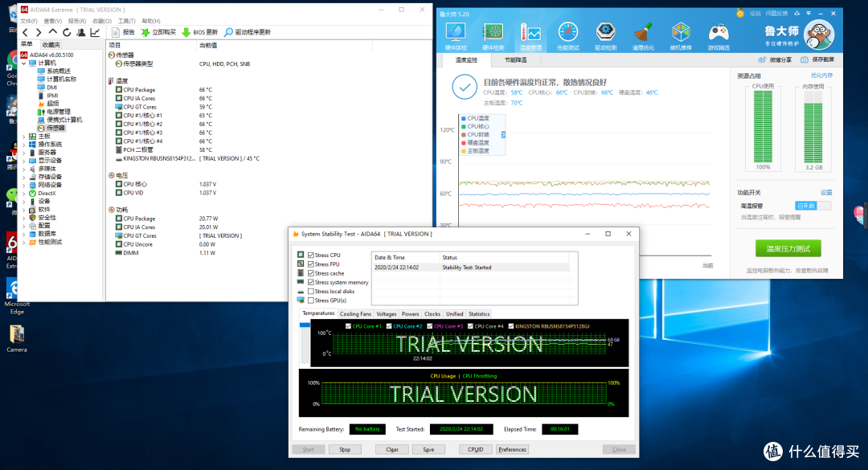Open Microsoft Edge desktop shortcut
The width and height of the screenshot is (868, 470).
point(16,296)
